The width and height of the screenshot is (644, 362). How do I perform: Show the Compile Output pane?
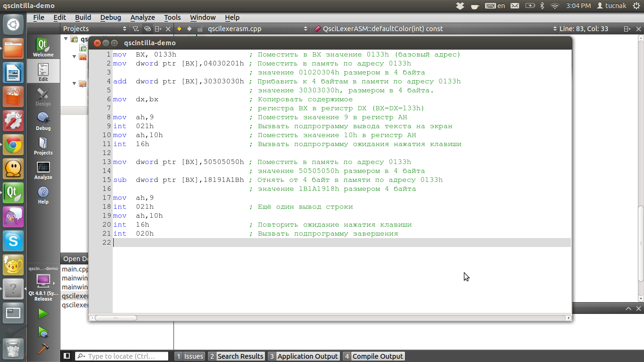[373, 356]
